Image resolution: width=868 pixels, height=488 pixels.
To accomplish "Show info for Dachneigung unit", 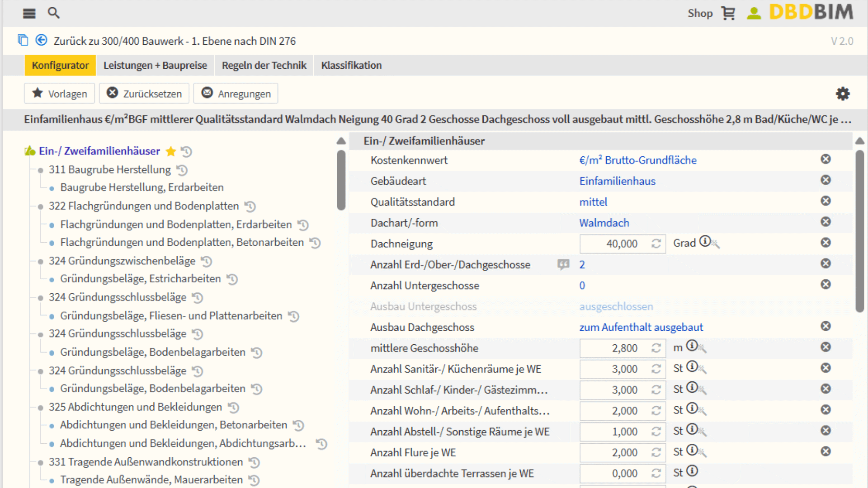I will [705, 241].
